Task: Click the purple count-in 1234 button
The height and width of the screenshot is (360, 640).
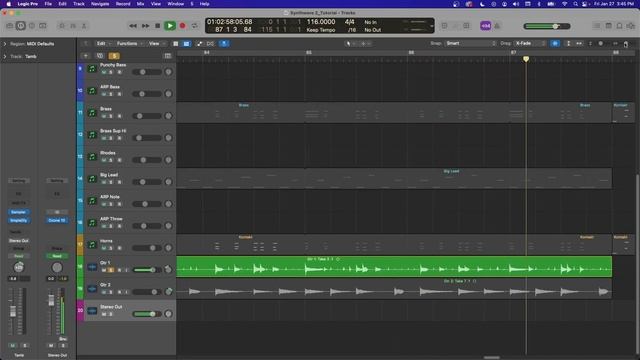Action: click(485, 26)
